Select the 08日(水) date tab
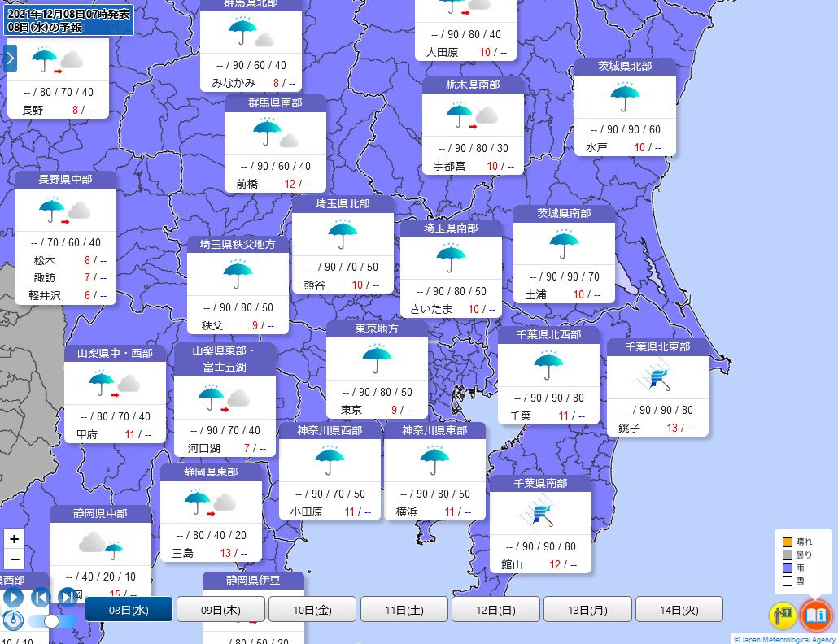This screenshot has height=644, width=838. point(129,610)
